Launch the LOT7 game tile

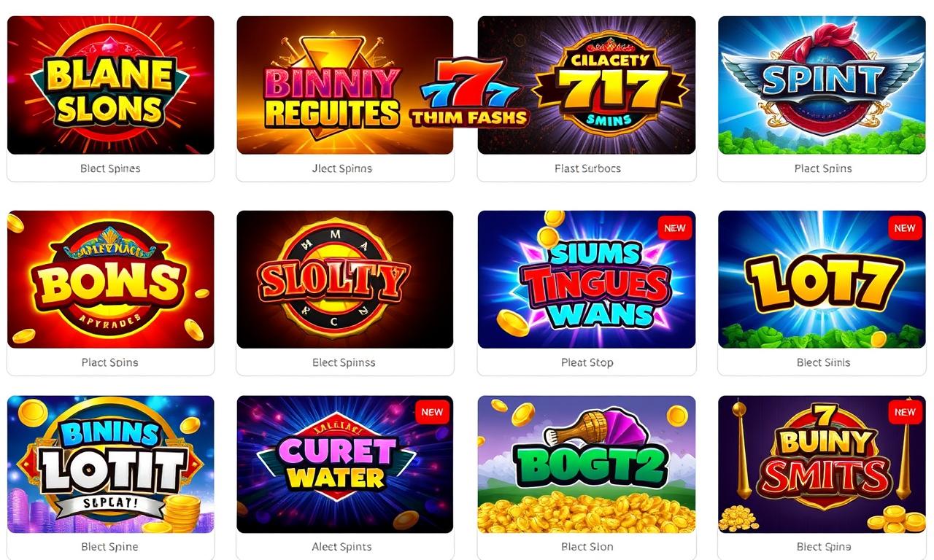point(822,279)
